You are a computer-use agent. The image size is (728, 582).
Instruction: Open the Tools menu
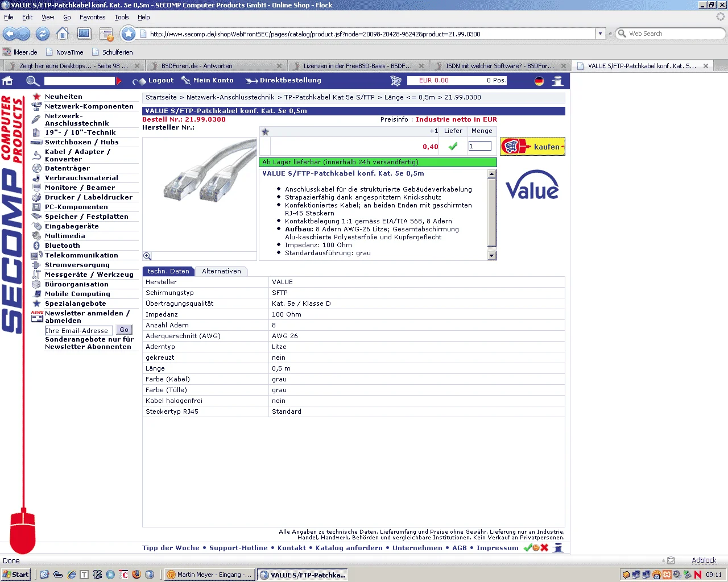[122, 17]
